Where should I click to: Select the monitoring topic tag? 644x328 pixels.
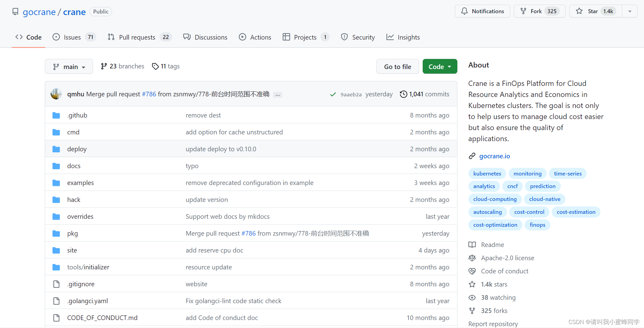527,174
